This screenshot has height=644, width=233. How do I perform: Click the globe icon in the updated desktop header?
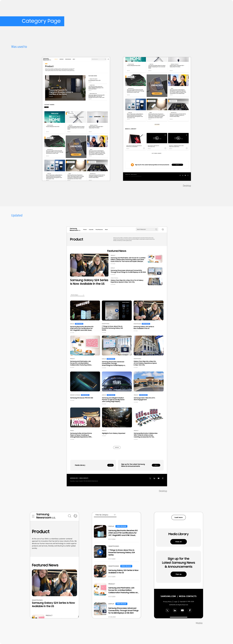163,229
